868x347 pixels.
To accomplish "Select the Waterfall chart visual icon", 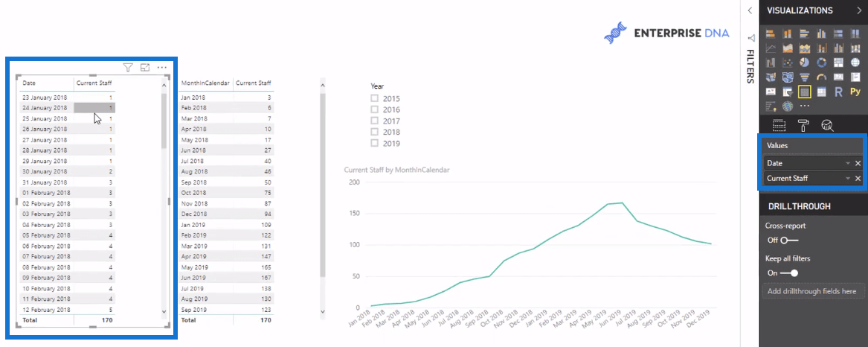I will [770, 63].
